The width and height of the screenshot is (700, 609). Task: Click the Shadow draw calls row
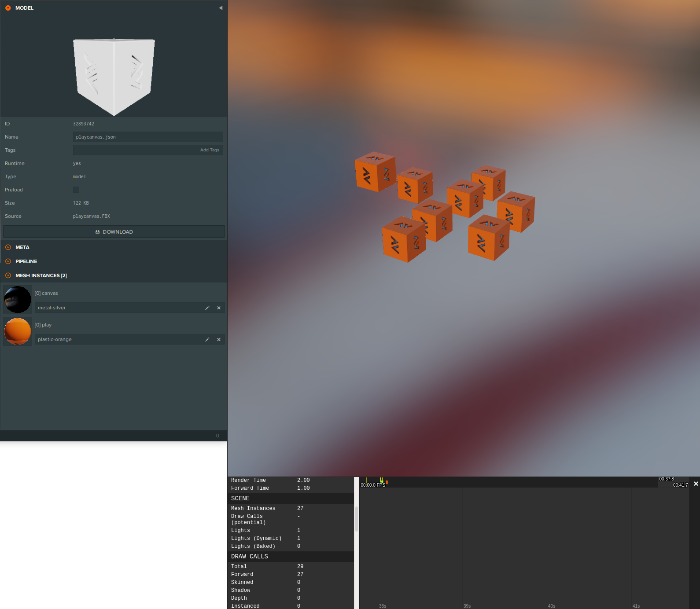point(291,590)
